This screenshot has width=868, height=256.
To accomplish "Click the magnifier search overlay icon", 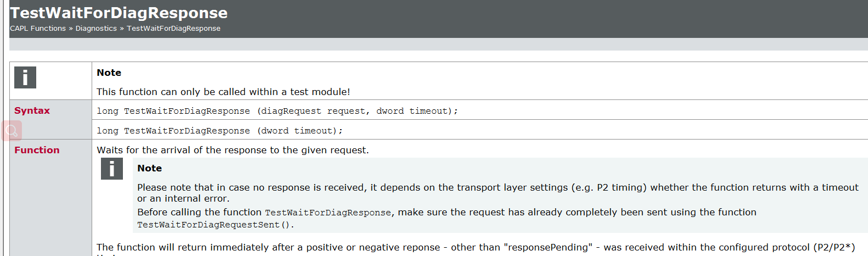I will (x=12, y=131).
